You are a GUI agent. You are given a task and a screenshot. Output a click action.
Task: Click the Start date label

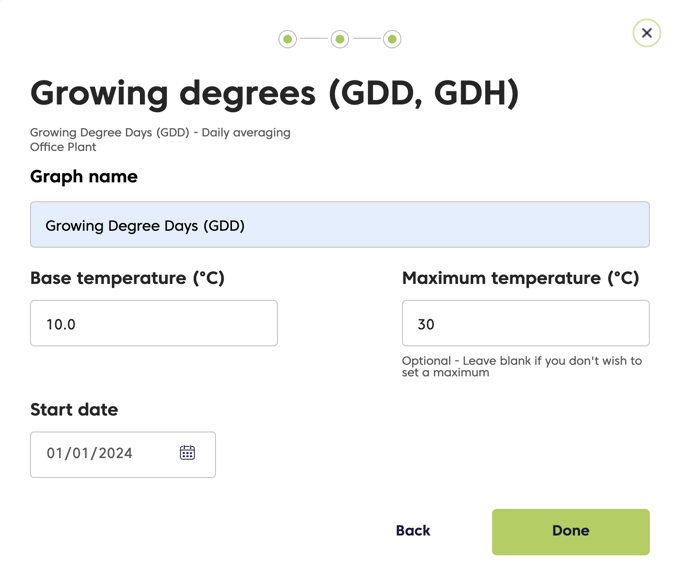click(74, 409)
